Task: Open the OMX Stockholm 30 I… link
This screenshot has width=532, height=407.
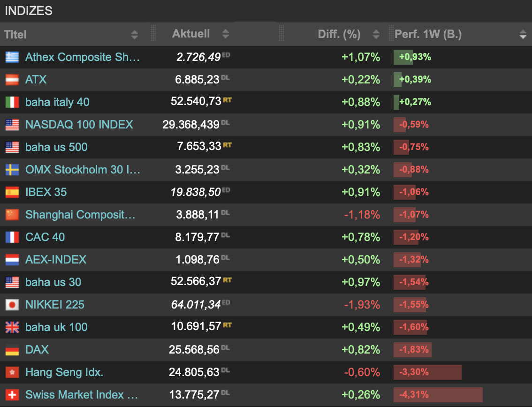Action: point(83,170)
